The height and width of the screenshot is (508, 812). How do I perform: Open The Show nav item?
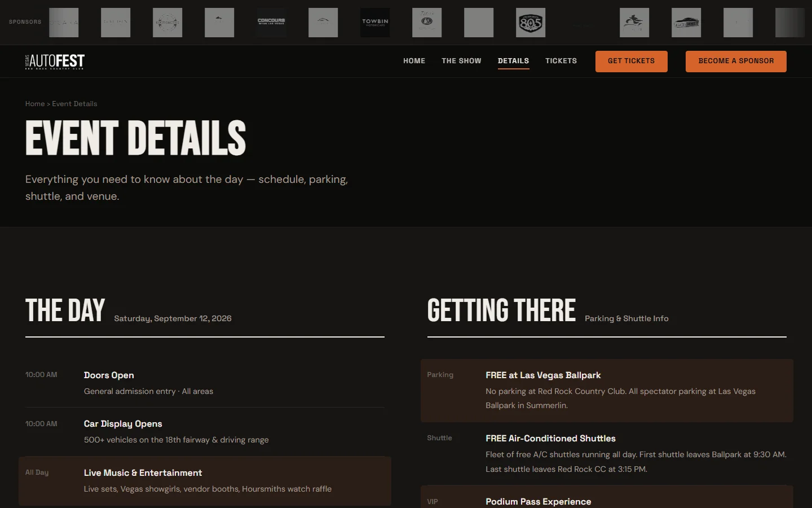pyautogui.click(x=461, y=61)
